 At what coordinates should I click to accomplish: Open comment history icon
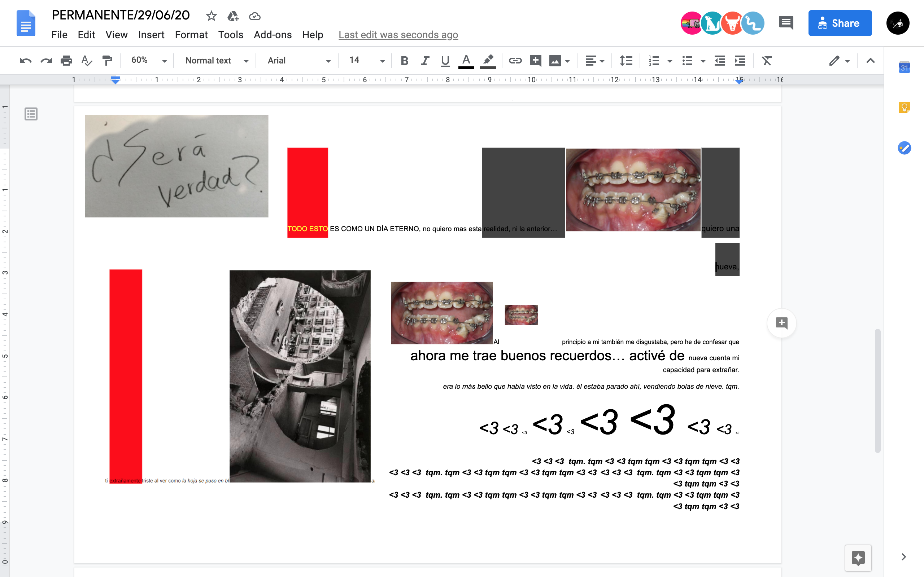[785, 23]
